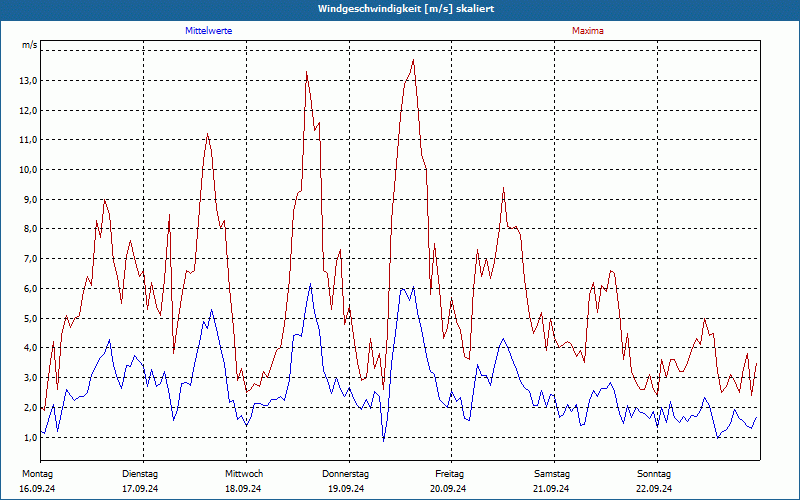Click the 10,0 y-axis value
Image resolution: width=800 pixels, height=500 pixels.
29,169
